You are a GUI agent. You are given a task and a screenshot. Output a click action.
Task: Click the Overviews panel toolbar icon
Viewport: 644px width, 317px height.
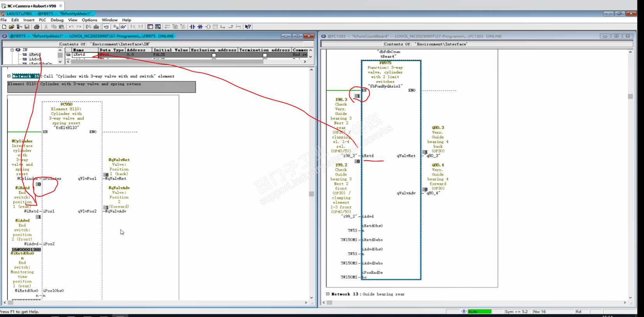[x=150, y=27]
